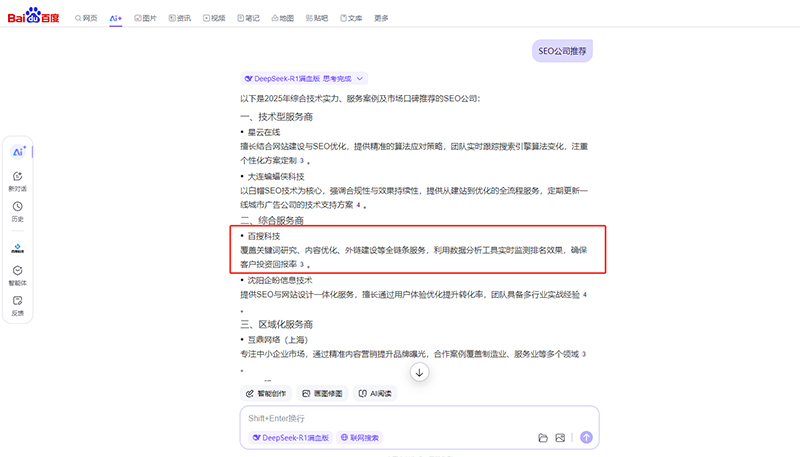Select the Ai+ tab in top navigation
Image resolution: width=800 pixels, height=457 pixels.
tap(116, 18)
